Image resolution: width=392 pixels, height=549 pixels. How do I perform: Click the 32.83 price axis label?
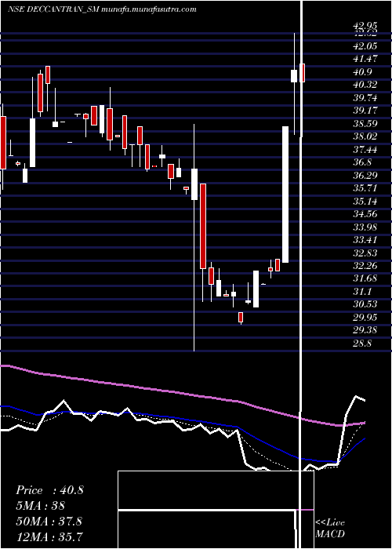tap(365, 253)
